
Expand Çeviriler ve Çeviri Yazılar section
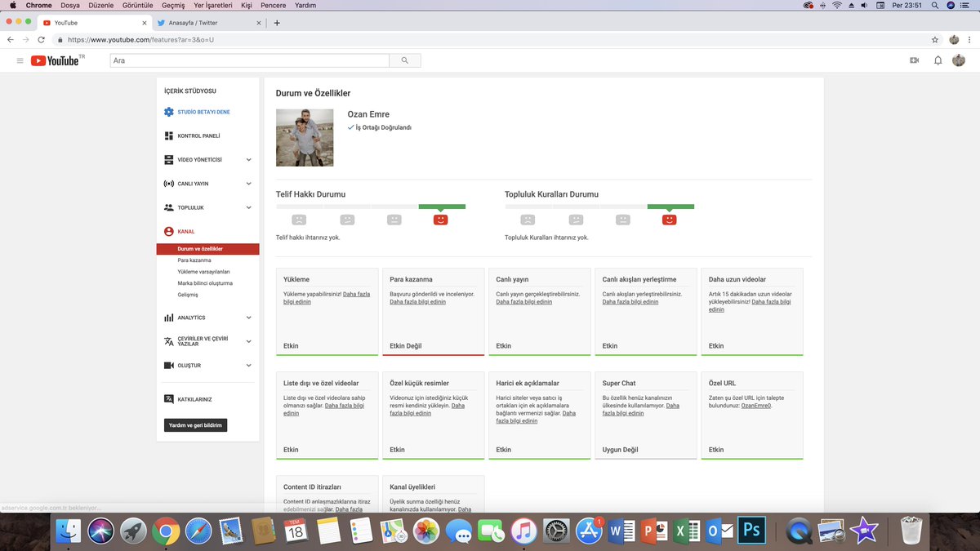249,341
